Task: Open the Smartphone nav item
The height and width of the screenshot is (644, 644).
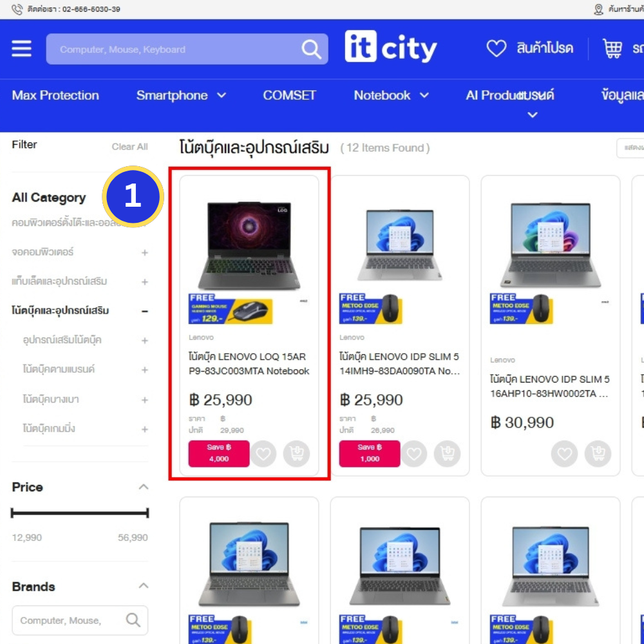Action: [172, 95]
